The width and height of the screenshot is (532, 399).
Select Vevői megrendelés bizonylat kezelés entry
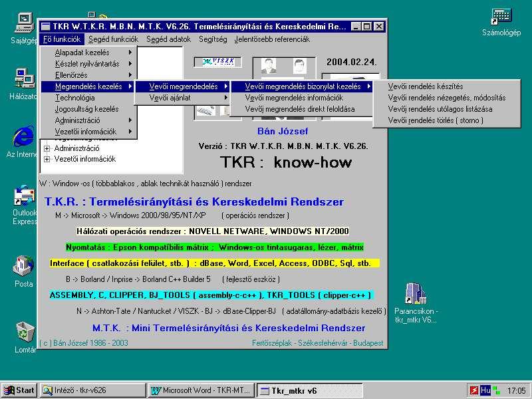click(x=302, y=86)
